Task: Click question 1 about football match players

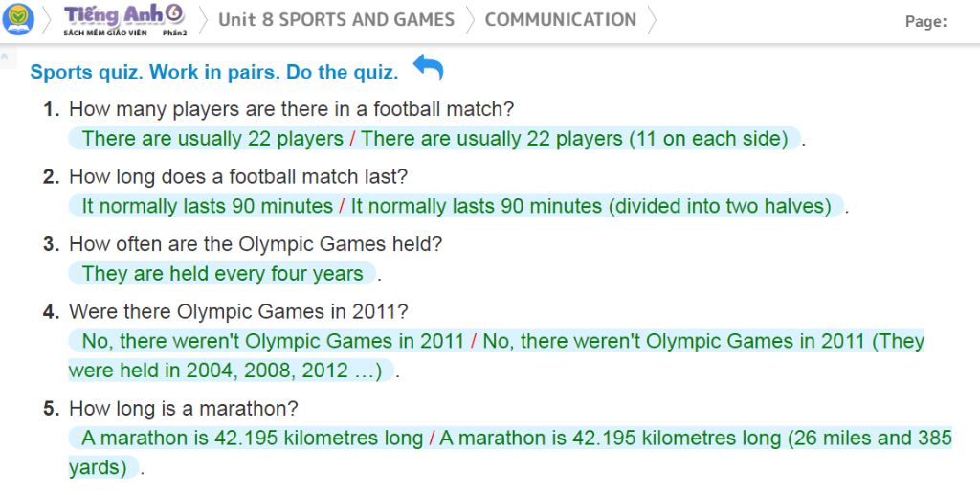Action: point(291,109)
